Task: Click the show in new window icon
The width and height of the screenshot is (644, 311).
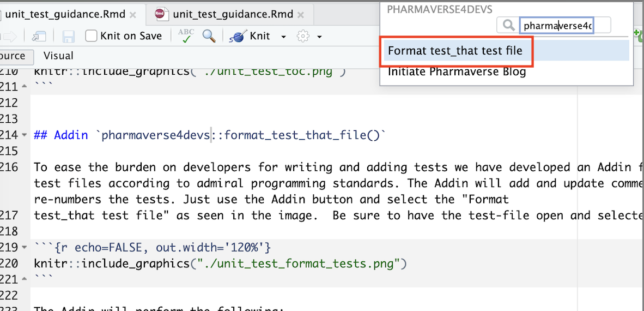Action: point(39,37)
